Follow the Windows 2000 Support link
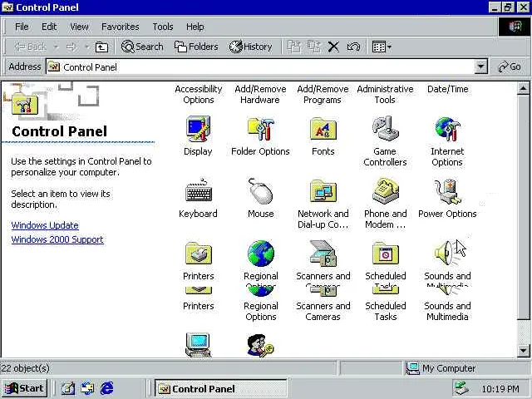Screen dimensions: 532x399 (x=57, y=239)
